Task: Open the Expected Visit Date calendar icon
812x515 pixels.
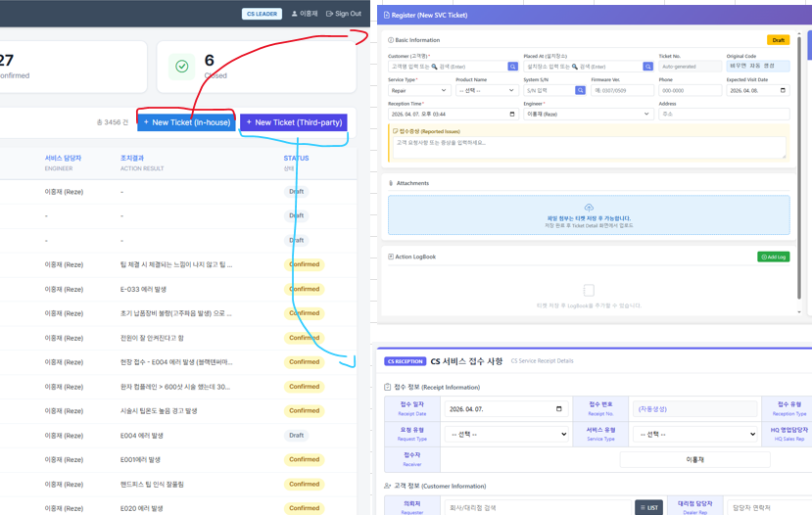Action: pos(783,90)
